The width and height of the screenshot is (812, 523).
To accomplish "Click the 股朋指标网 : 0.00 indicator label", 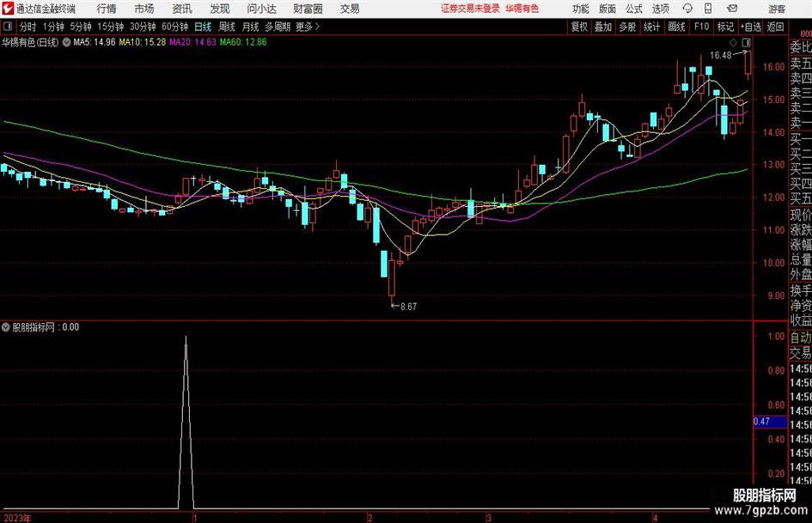I will (x=46, y=327).
